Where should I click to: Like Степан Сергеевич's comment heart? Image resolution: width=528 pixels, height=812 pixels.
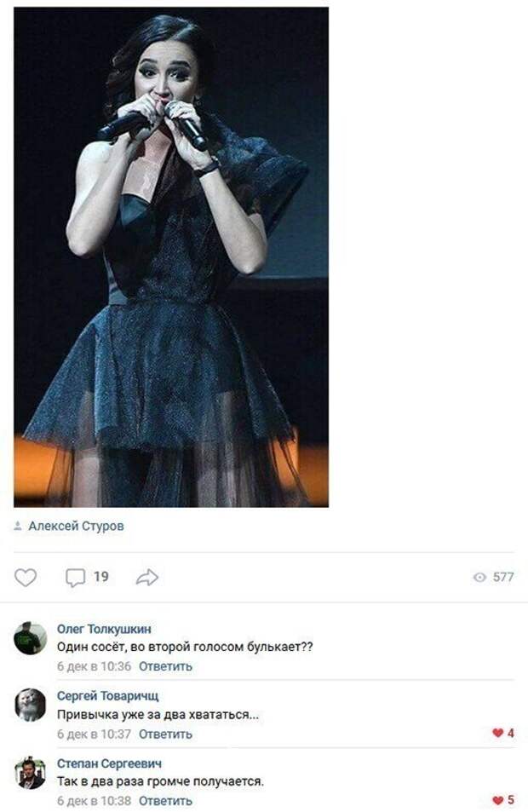pyautogui.click(x=498, y=800)
